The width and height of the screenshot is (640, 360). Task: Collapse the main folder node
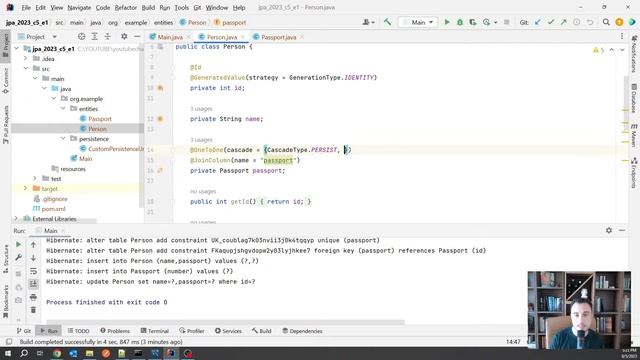[x=36, y=78]
